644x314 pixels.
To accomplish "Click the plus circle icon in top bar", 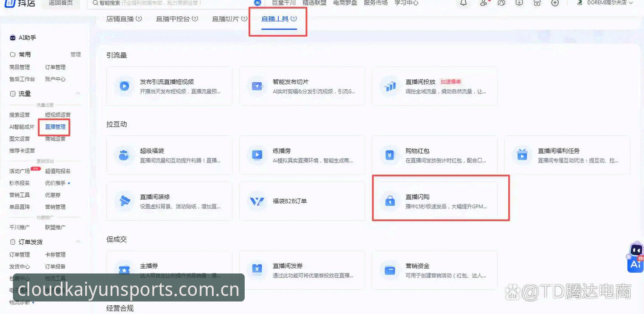I will tap(555, 3).
